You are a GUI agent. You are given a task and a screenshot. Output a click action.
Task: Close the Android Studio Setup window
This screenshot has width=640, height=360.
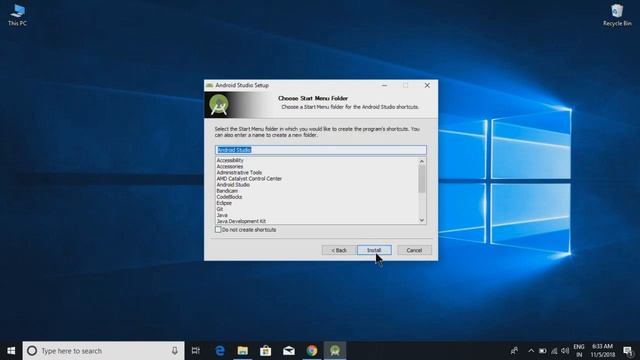click(x=427, y=85)
